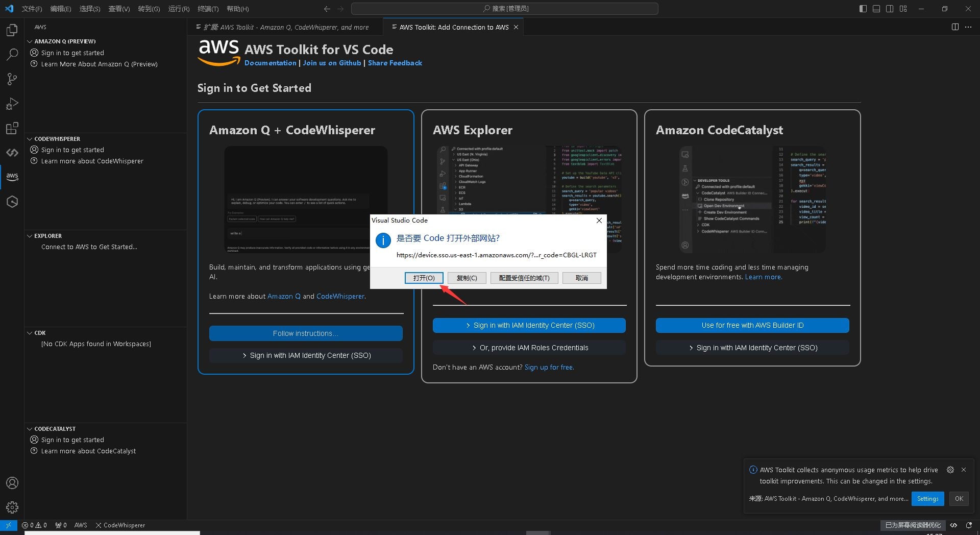Screen dimensions: 980x535
Task: Click the command center search box
Action: 505,9
